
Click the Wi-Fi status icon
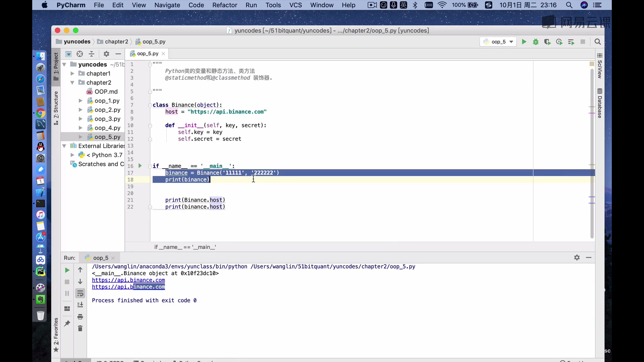(x=442, y=5)
